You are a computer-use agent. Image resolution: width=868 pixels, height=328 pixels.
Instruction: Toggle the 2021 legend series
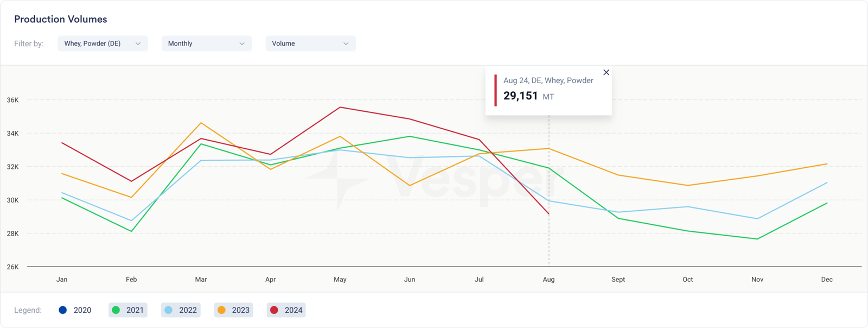128,310
